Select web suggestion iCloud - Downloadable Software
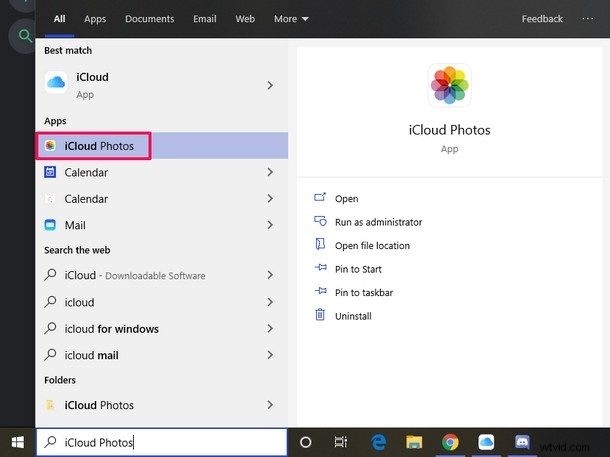This screenshot has height=457, width=610. pos(161,275)
